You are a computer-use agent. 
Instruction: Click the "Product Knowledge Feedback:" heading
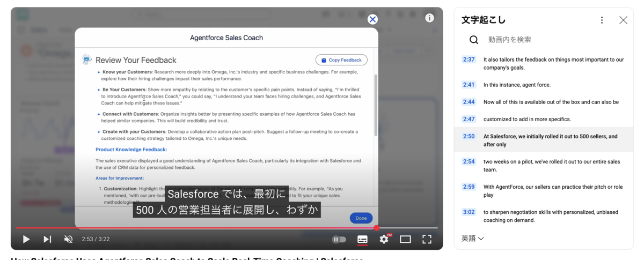pos(131,150)
